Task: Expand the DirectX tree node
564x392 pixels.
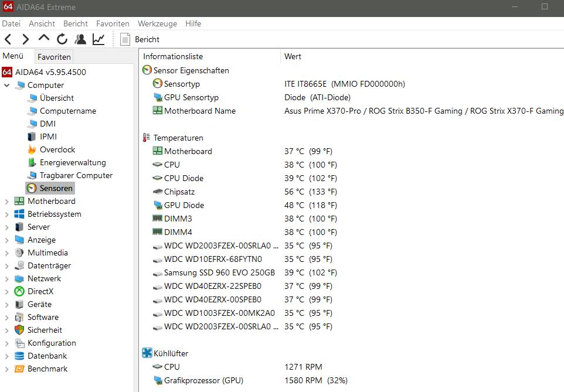Action: click(x=6, y=292)
